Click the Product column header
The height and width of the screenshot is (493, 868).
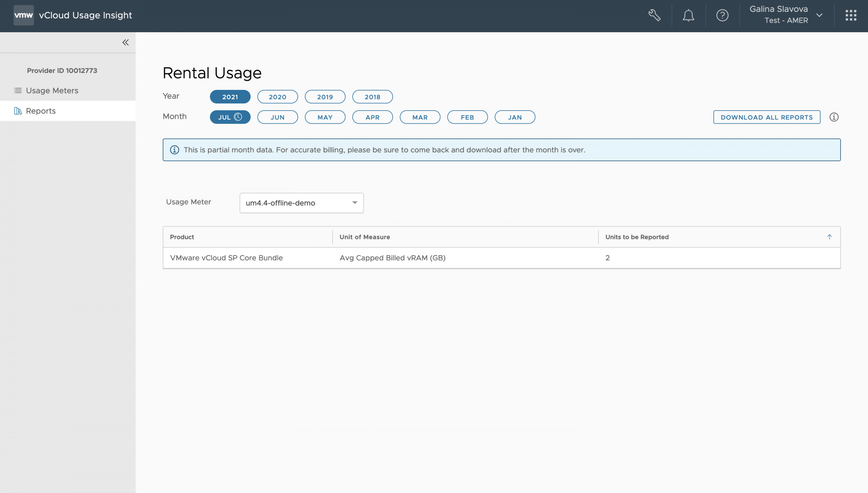point(182,237)
